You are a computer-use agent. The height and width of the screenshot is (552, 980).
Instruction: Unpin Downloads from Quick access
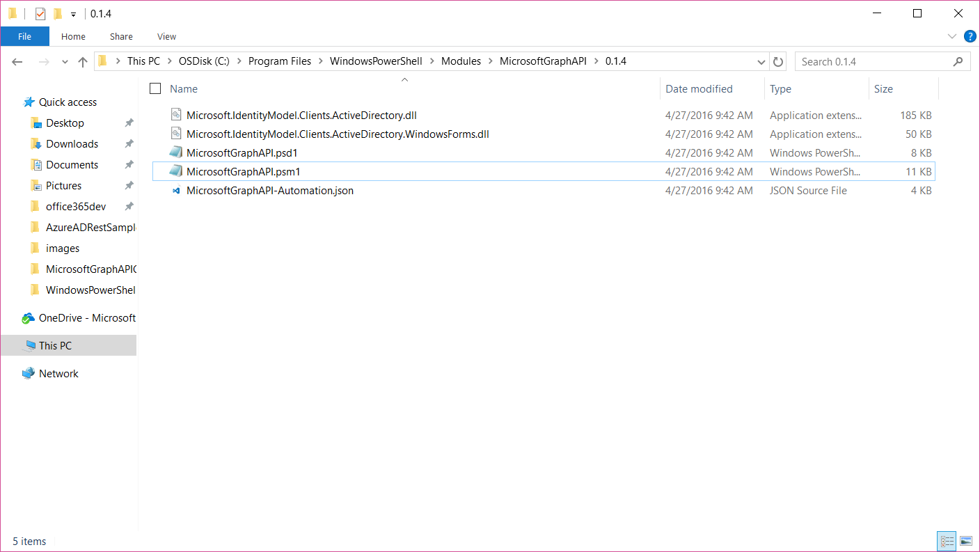pyautogui.click(x=128, y=143)
